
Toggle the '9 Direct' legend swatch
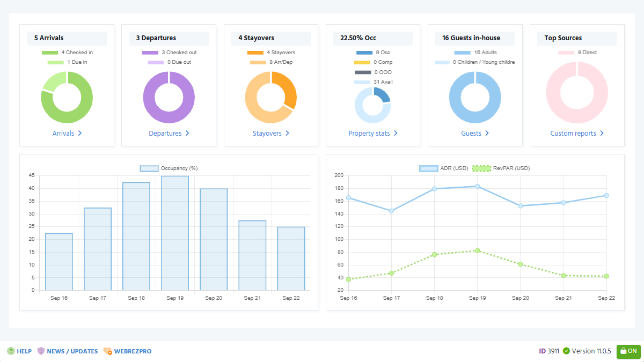[x=566, y=53]
